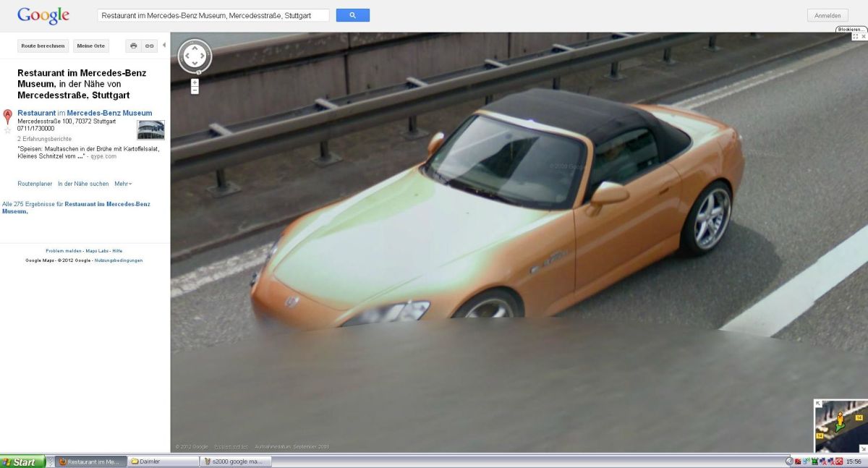
Task: Expand the Mehr dropdown
Action: point(123,184)
